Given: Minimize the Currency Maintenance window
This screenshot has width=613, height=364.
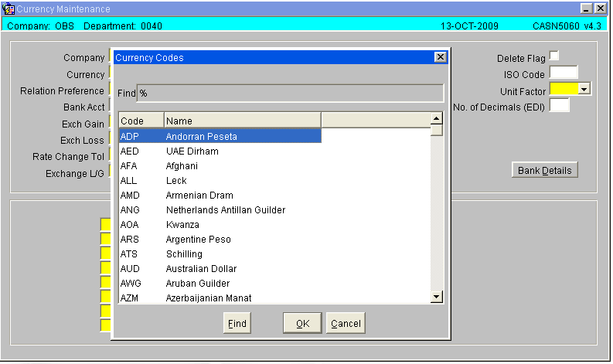Looking at the screenshot, I should (x=586, y=9).
